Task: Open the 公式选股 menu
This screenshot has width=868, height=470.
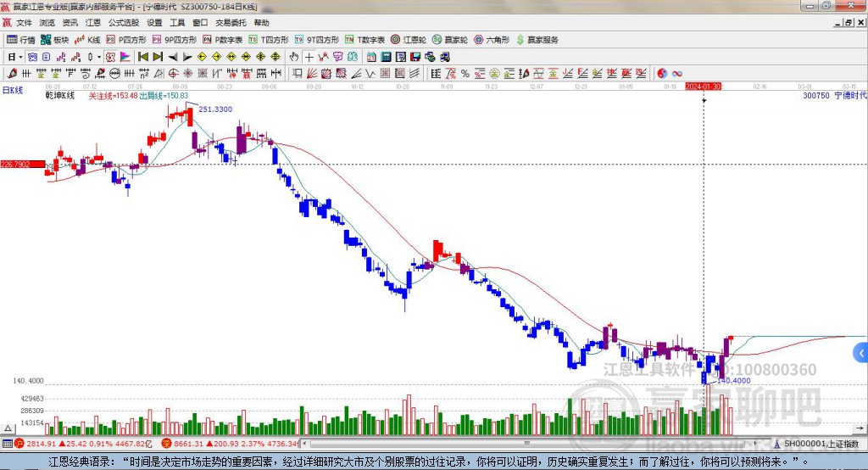Action: (124, 23)
